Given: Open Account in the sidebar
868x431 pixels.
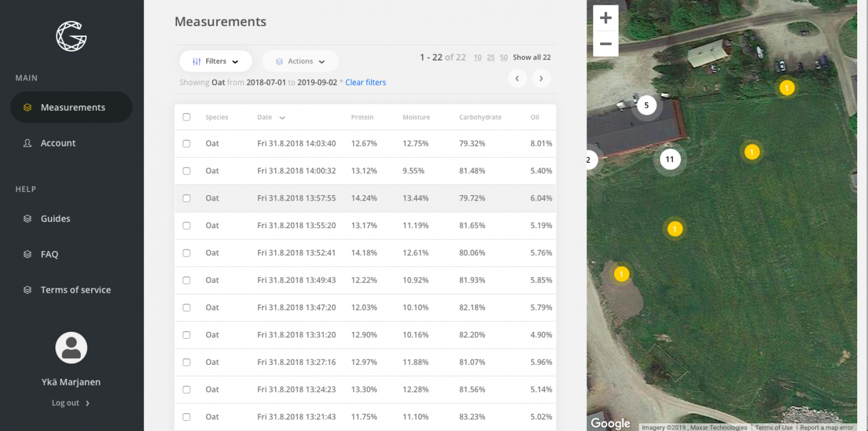Looking at the screenshot, I should (58, 143).
